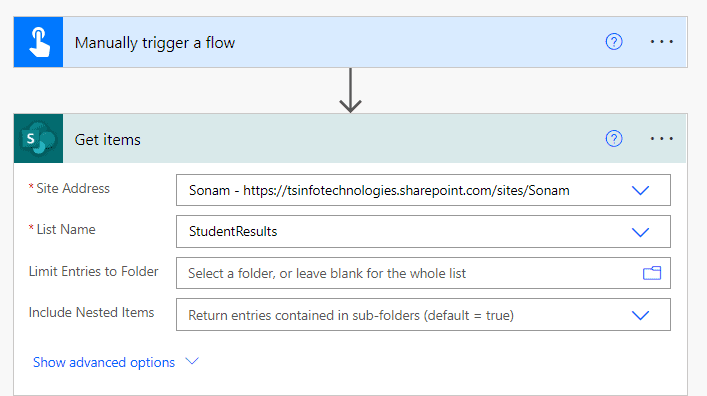Click Show advanced options link
The width and height of the screenshot is (707, 396).
tap(104, 362)
